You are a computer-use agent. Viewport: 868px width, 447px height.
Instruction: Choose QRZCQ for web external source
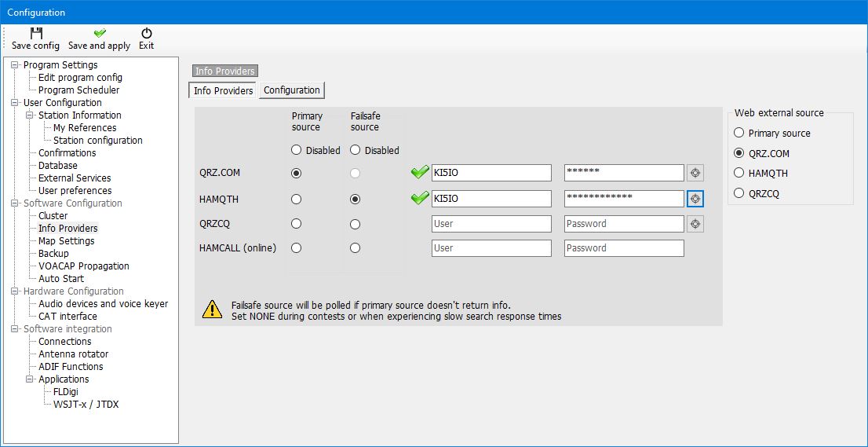[x=739, y=193]
